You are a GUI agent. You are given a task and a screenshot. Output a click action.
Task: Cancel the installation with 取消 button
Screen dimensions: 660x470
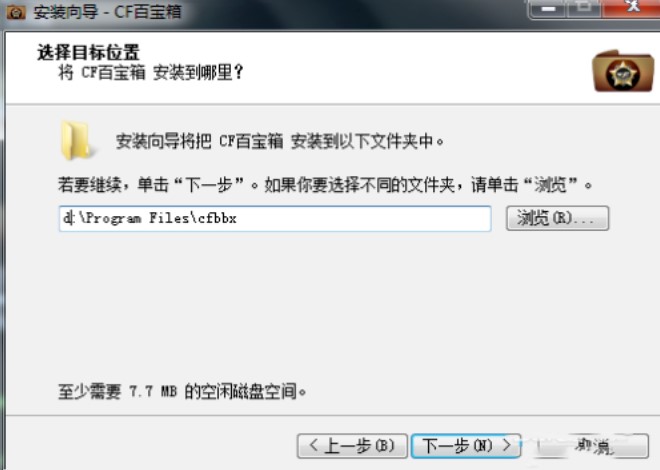click(593, 446)
